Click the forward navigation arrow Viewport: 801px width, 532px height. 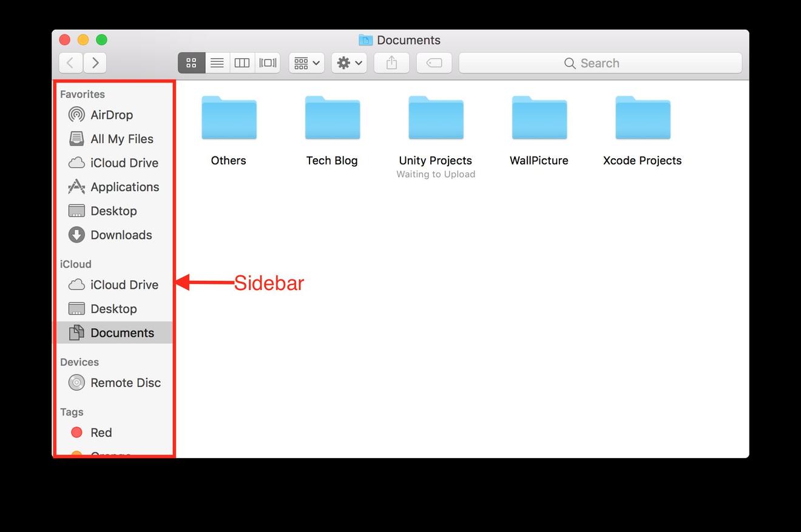click(x=95, y=62)
